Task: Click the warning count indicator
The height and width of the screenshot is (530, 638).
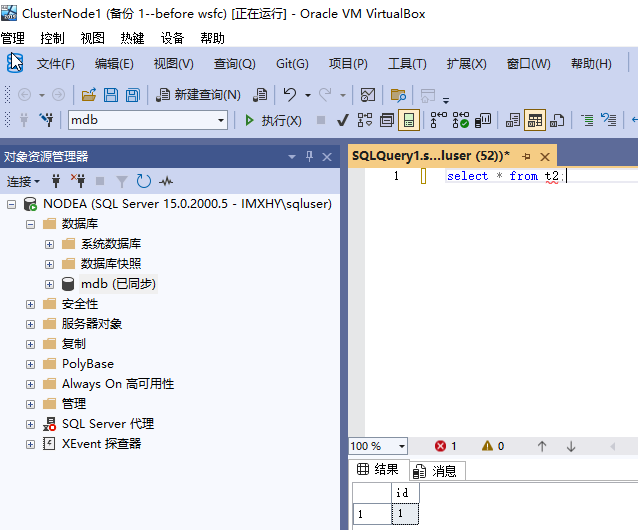Action: coord(493,446)
